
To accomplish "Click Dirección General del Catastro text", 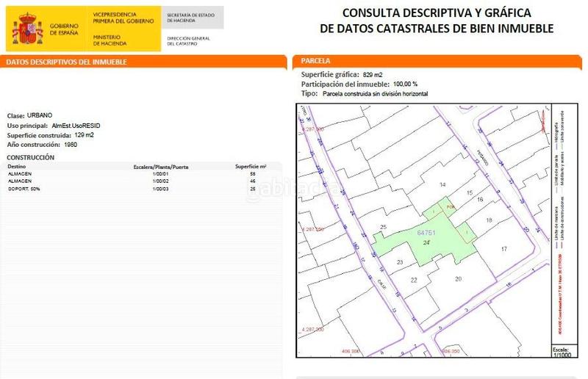I will point(190,40).
